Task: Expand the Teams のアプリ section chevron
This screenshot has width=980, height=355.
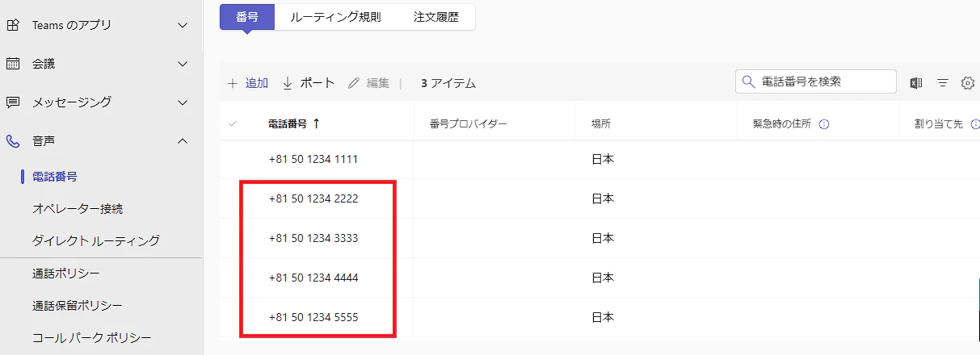Action: click(183, 25)
